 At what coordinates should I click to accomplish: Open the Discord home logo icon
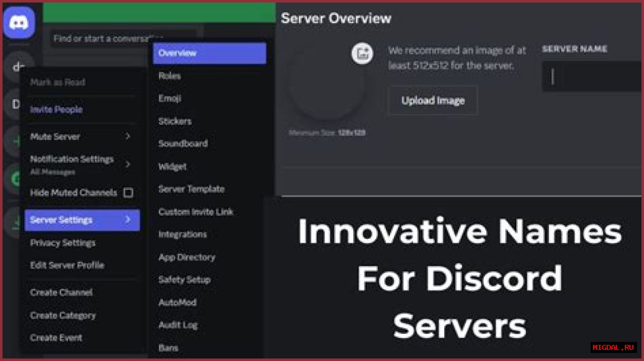19,23
